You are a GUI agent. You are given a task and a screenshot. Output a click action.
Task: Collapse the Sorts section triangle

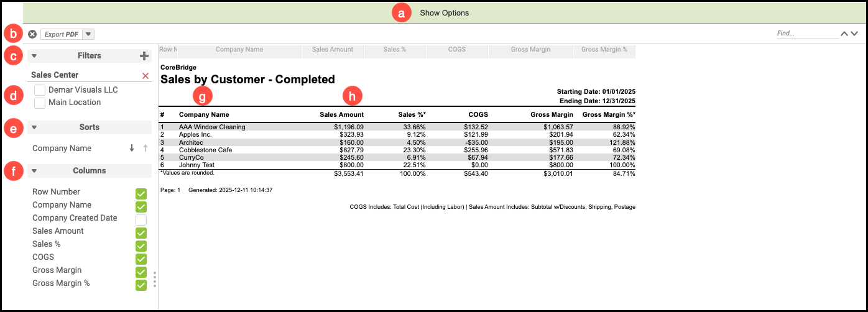pyautogui.click(x=34, y=127)
